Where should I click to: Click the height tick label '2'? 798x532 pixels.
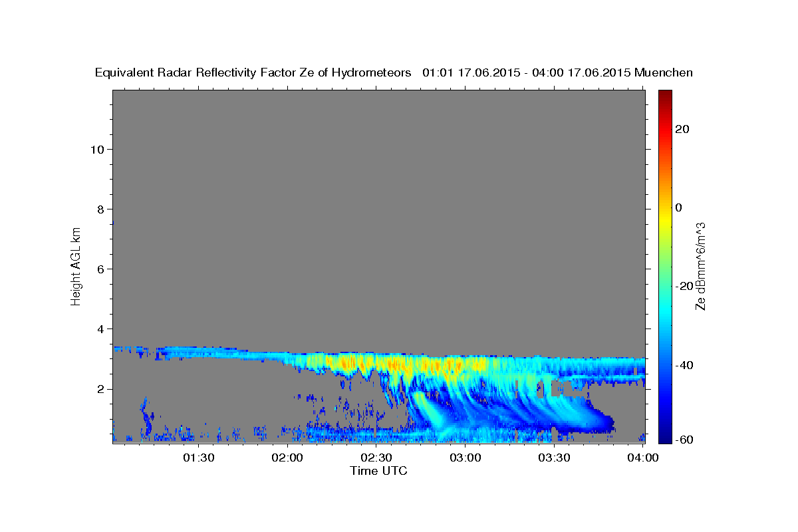click(100, 388)
